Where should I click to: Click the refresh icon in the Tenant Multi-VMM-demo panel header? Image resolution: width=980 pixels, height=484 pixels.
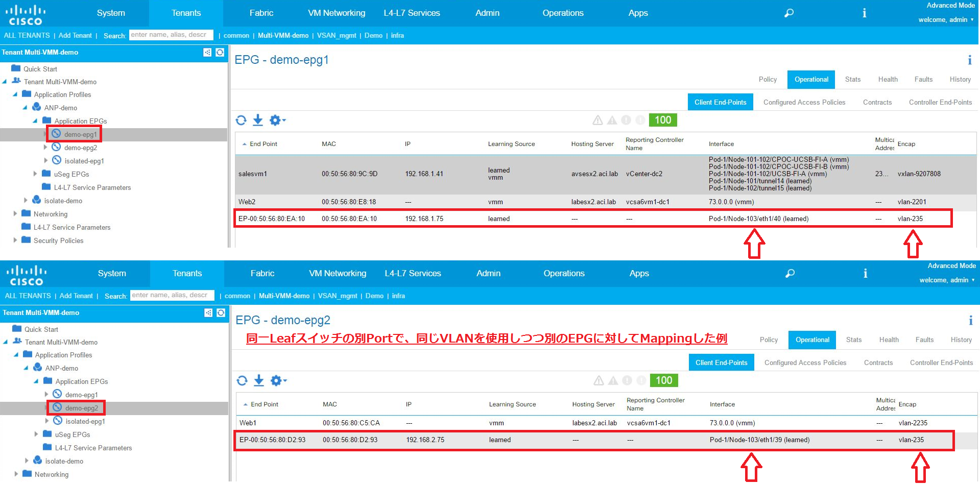[x=220, y=53]
